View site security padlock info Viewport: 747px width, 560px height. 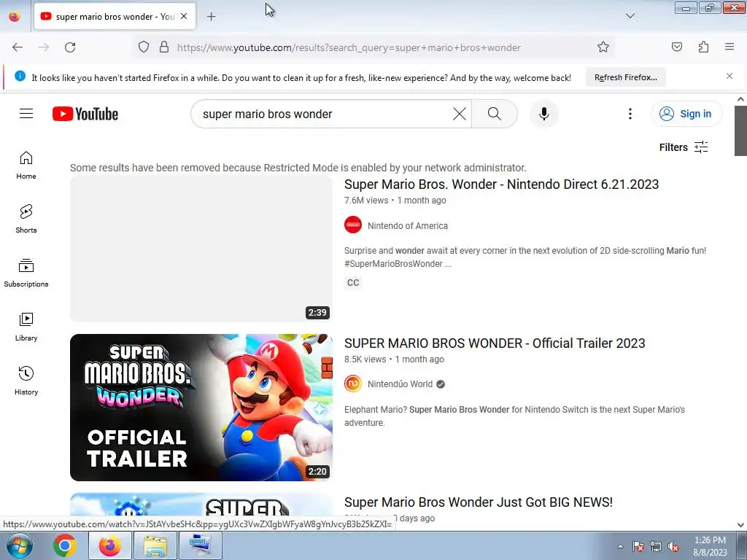(164, 47)
